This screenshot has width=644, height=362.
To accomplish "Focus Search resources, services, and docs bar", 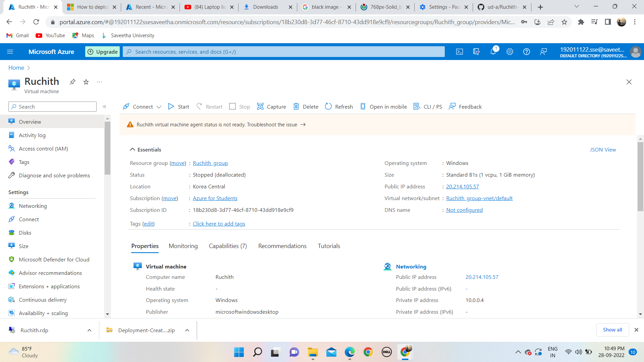I will pos(284,52).
